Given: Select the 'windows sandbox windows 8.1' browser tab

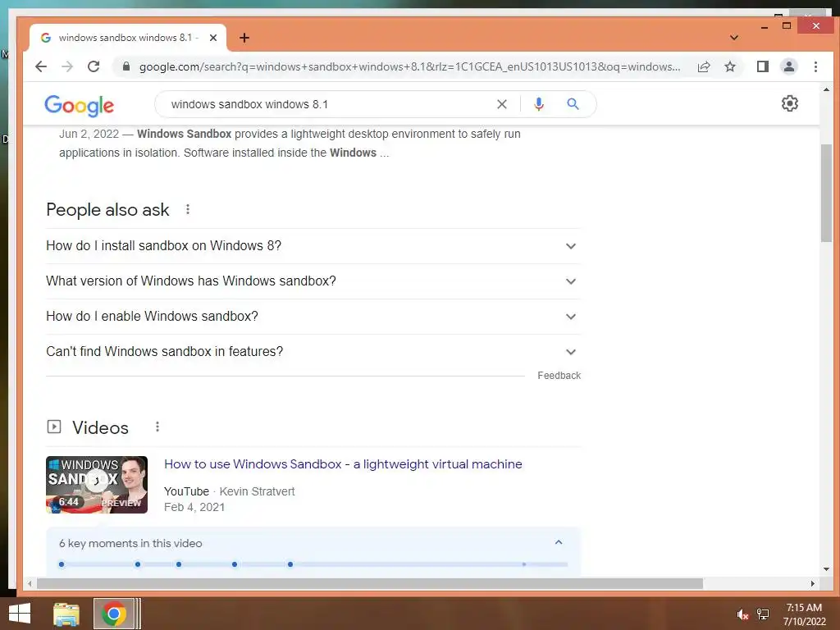Looking at the screenshot, I should coord(127,38).
